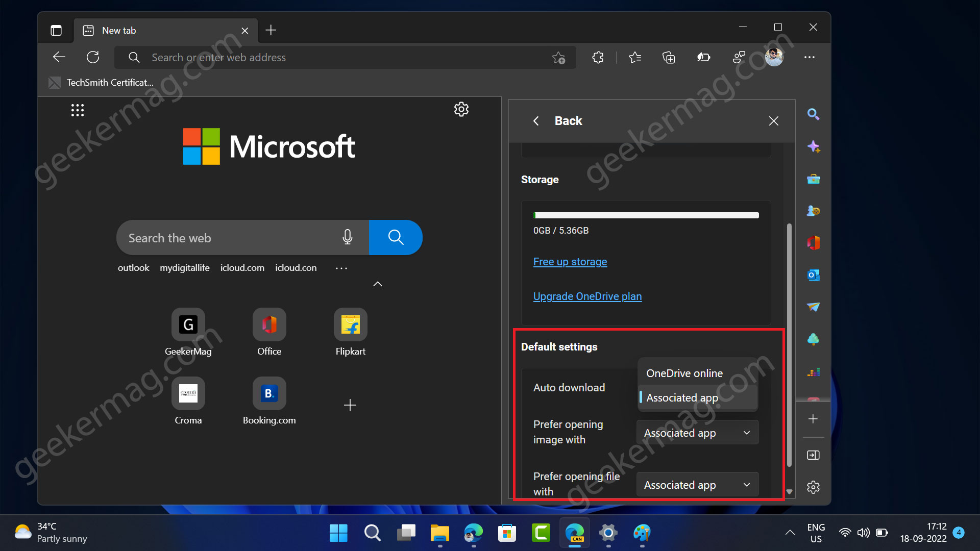This screenshot has height=551, width=980.
Task: Open Discover sparkle icon in the sidebar
Action: [x=813, y=146]
